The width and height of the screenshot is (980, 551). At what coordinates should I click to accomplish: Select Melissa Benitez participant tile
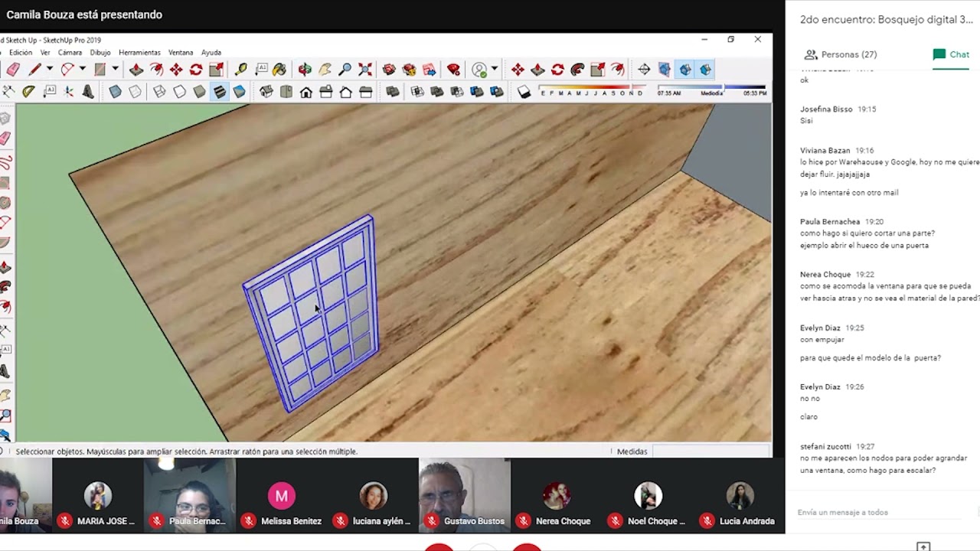[x=282, y=494]
